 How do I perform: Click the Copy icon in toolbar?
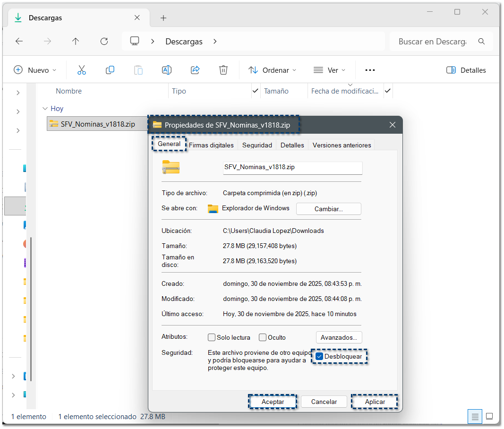[x=110, y=70]
